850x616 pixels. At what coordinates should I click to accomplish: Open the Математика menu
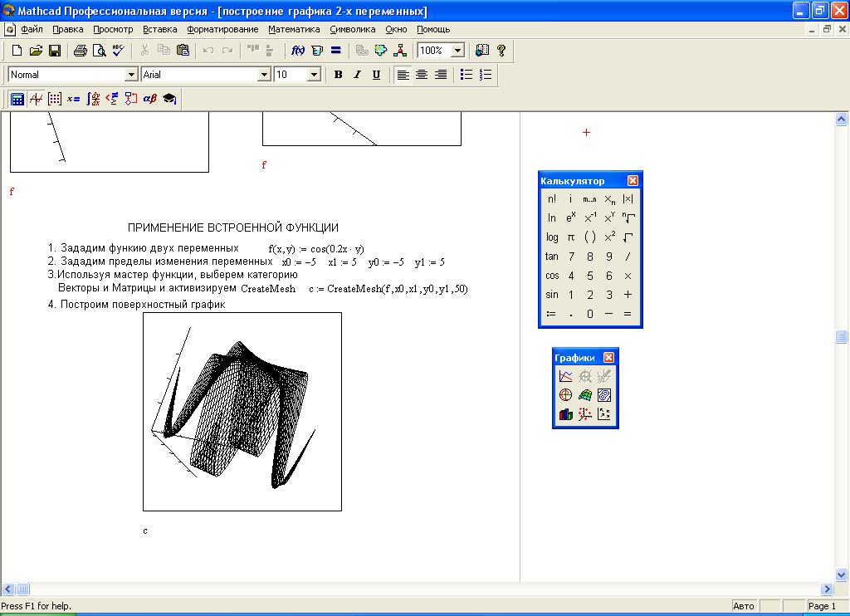tap(294, 29)
